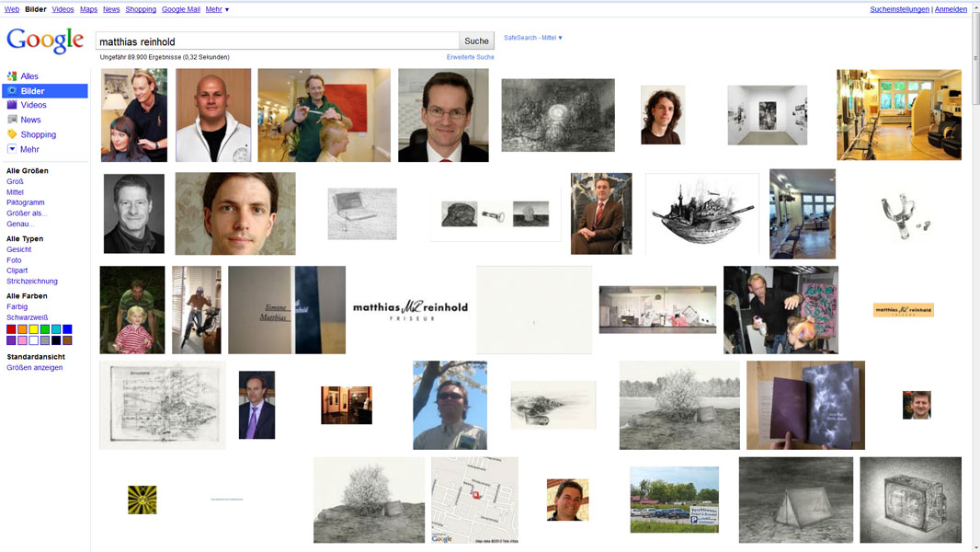Open the Mehr dropdown in top bar
This screenshot has width=980, height=552.
tap(217, 9)
